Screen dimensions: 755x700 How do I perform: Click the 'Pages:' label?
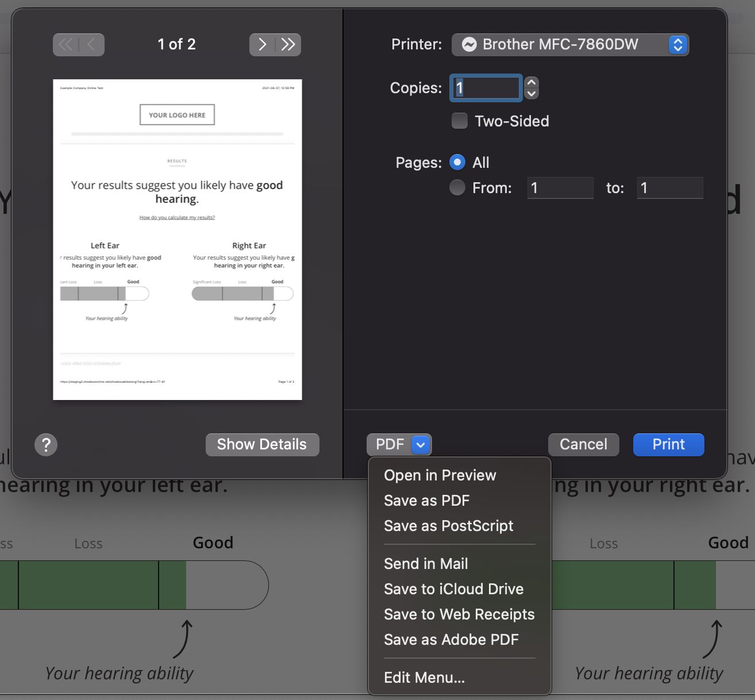419,163
